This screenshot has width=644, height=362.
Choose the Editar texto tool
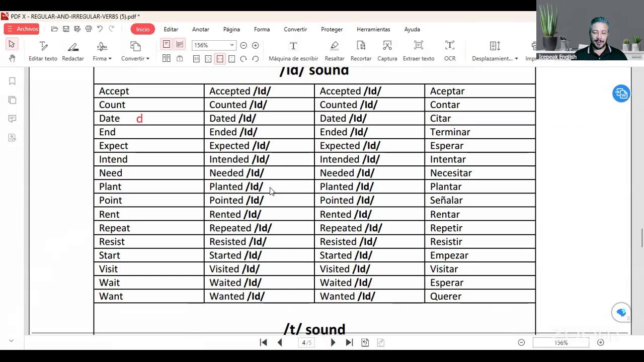pos(43,51)
